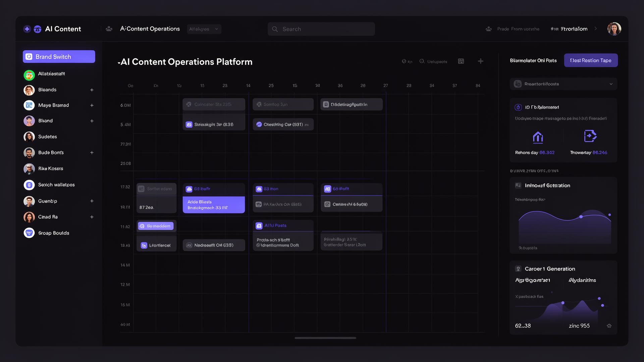The width and height of the screenshot is (644, 362).
Task: Open the Somtop 3un calendar event
Action: click(283, 104)
